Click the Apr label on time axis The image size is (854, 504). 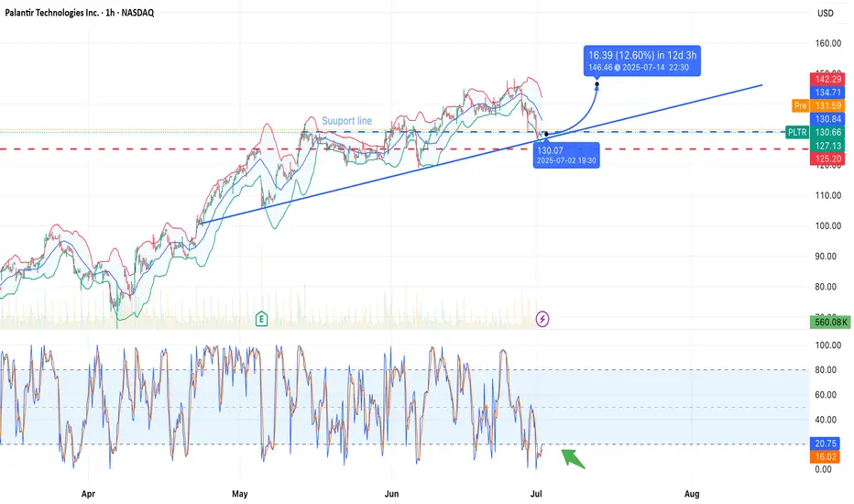[88, 494]
